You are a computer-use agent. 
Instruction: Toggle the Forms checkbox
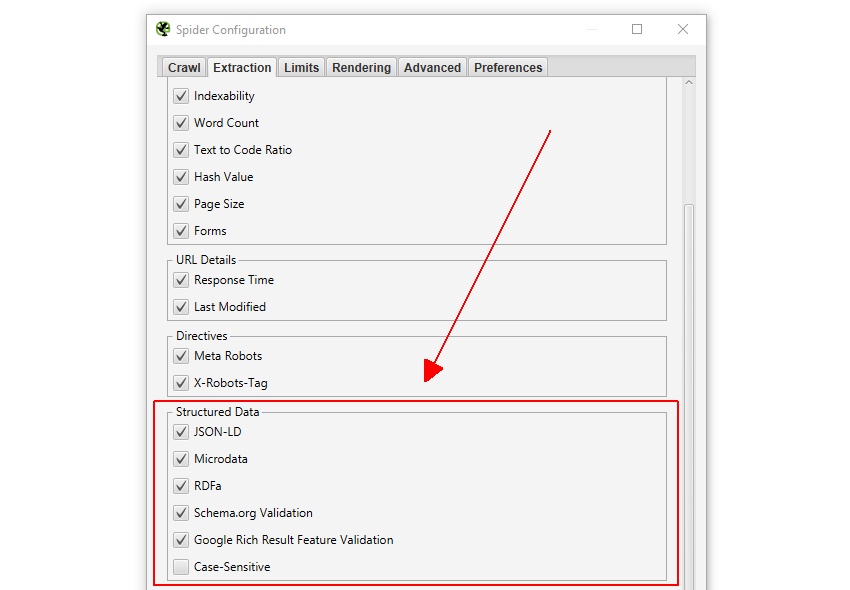point(181,231)
